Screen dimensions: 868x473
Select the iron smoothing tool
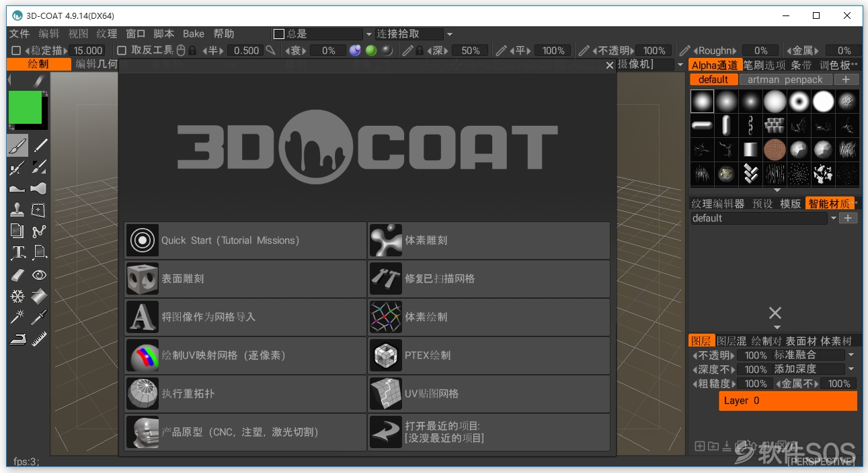pyautogui.click(x=17, y=339)
